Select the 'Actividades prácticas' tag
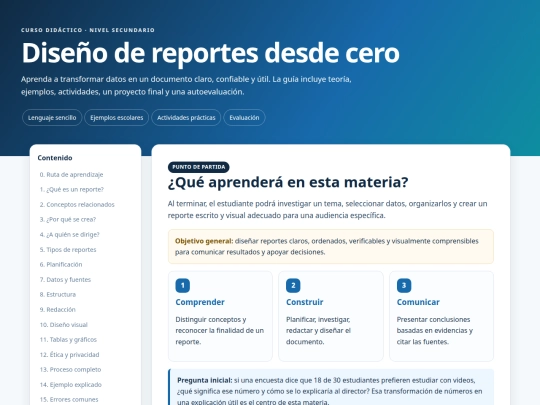 [x=186, y=118]
